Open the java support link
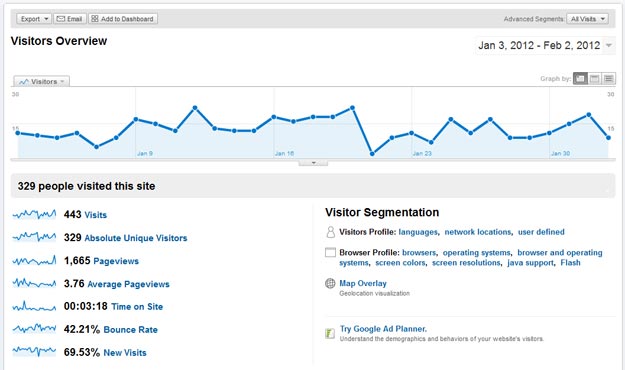The height and width of the screenshot is (370, 625). tap(530, 263)
